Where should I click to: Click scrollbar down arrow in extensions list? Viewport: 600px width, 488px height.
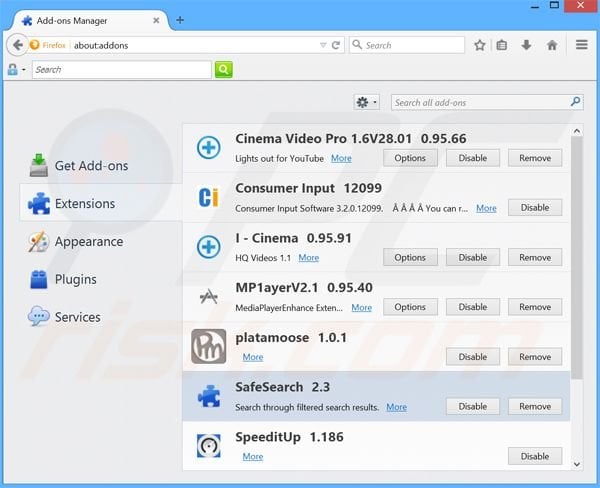point(577,464)
